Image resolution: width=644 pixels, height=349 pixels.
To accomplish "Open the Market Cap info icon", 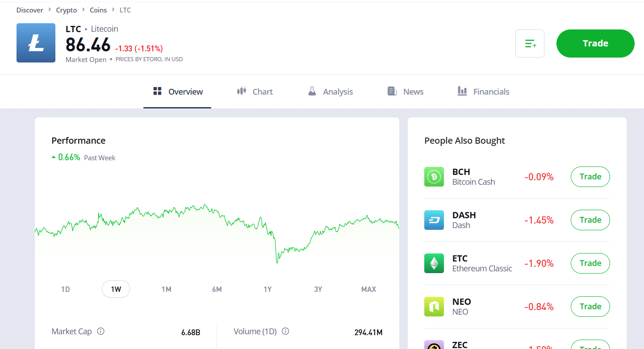I will 101,332.
